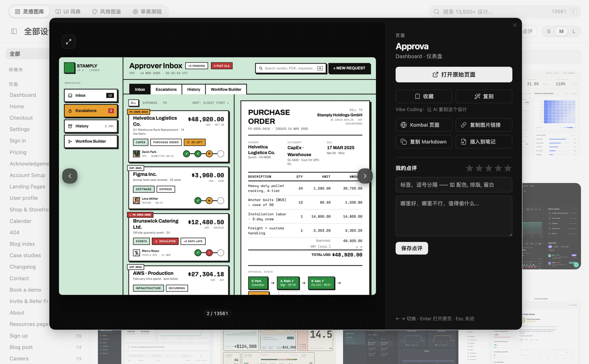
Task: Open Calendar category in sidebar
Action: coord(20,221)
